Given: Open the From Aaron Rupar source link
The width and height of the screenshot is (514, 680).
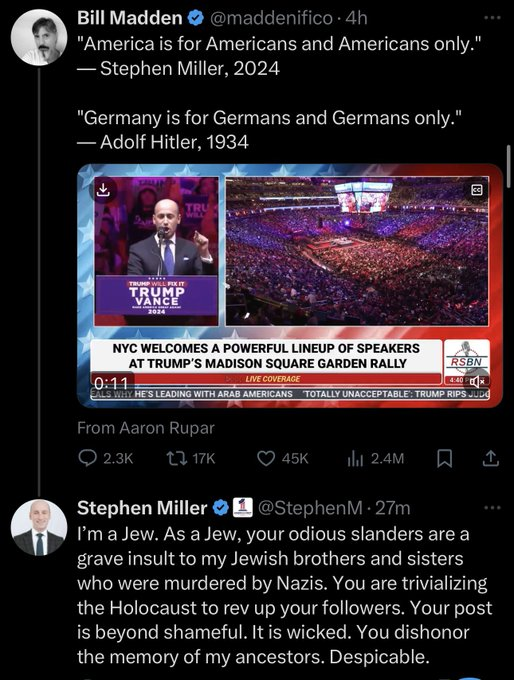Looking at the screenshot, I should (x=146, y=428).
